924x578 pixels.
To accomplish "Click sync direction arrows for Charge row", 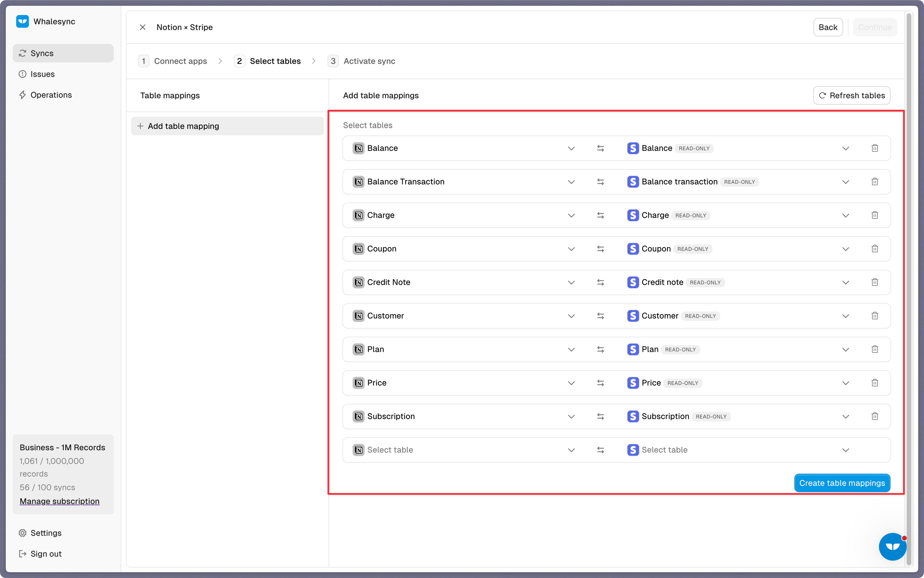I will 601,215.
